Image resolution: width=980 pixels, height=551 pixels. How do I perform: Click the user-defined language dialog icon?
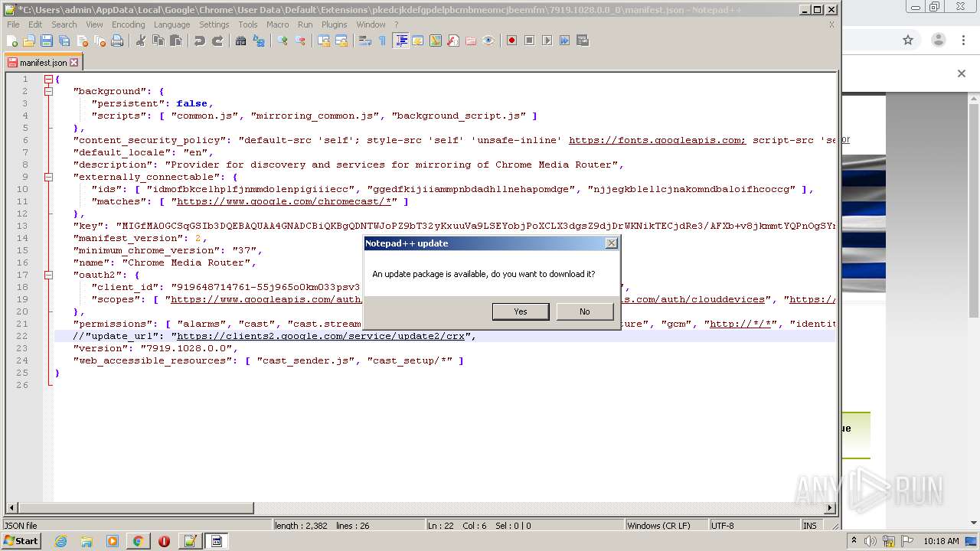tap(418, 41)
